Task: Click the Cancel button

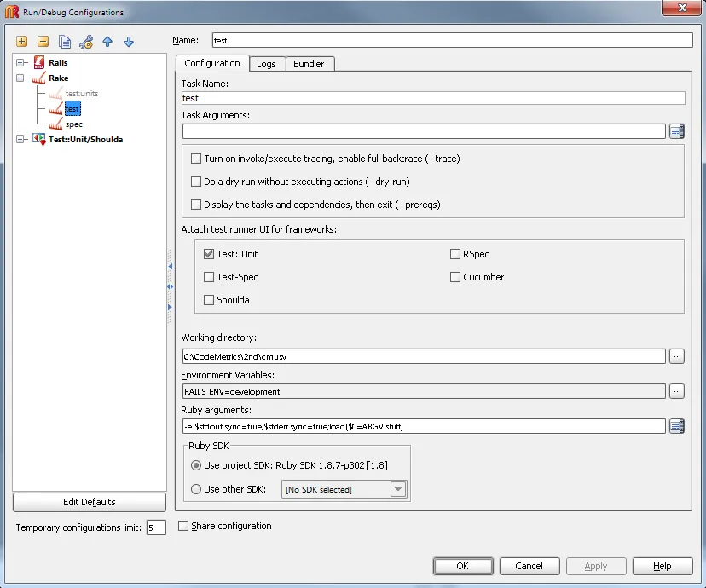Action: (529, 566)
